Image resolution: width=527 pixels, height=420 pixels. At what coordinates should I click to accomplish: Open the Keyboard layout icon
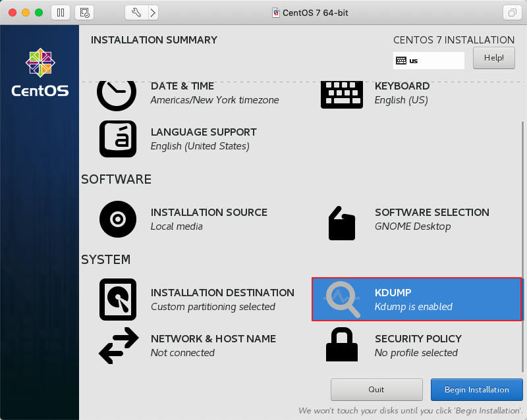342,95
